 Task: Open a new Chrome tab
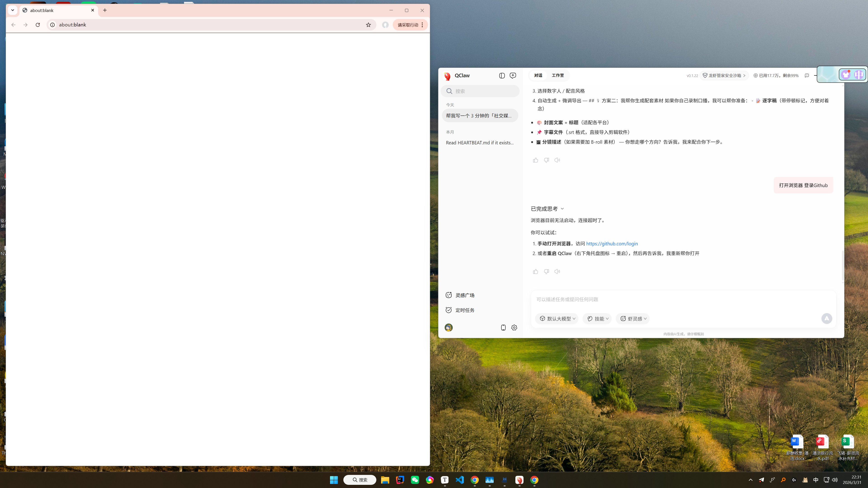point(105,10)
